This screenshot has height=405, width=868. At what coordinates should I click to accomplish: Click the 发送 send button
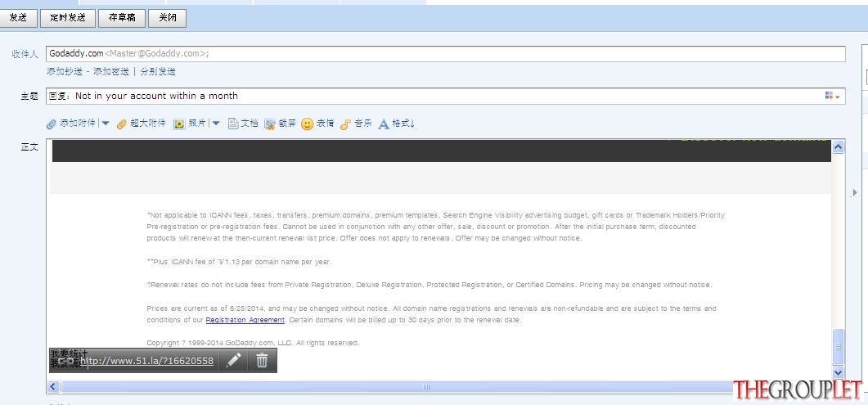pyautogui.click(x=18, y=18)
